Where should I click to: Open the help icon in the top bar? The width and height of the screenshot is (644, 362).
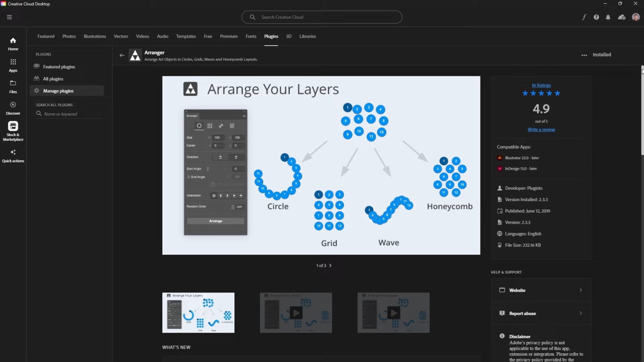coord(596,17)
